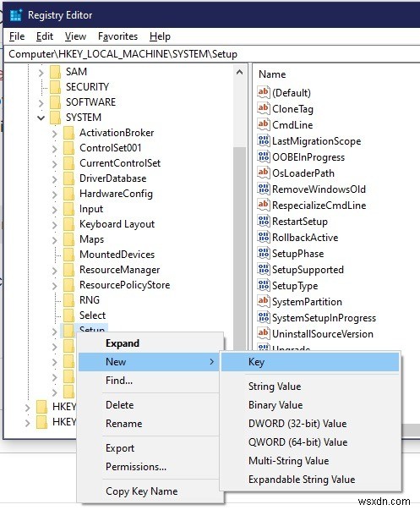Click Delete in the context menu
This screenshot has height=510, width=420.
pos(150,405)
